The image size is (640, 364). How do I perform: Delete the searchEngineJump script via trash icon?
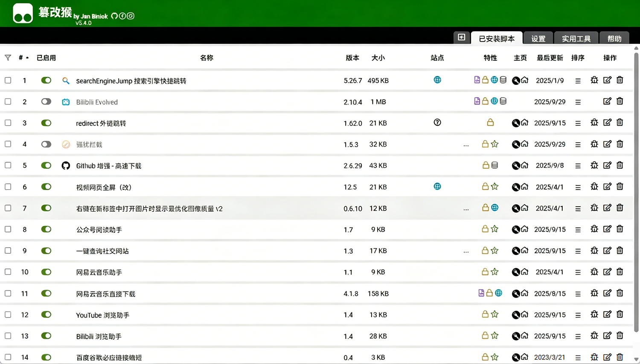(620, 80)
